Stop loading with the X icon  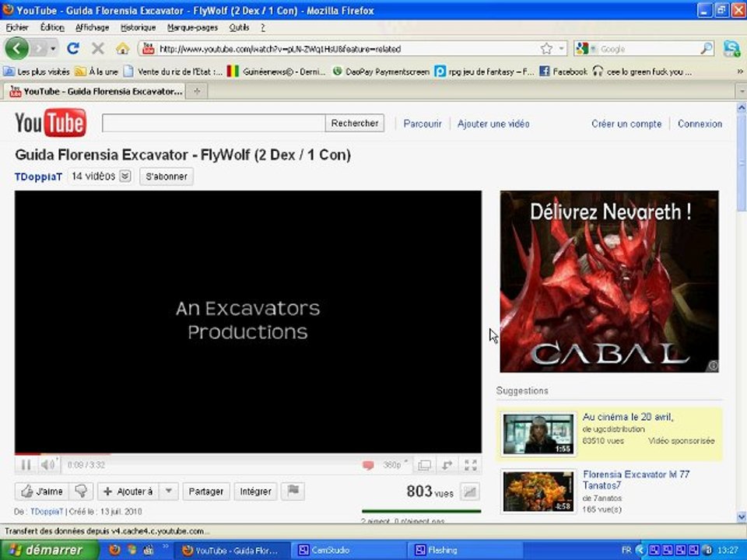pyautogui.click(x=98, y=48)
